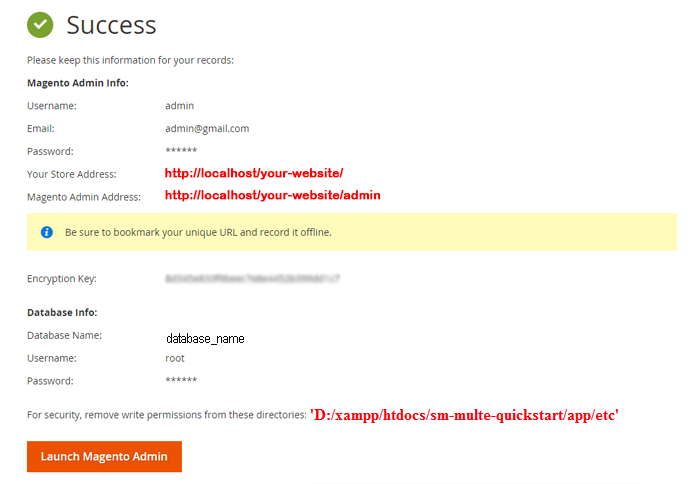Click the Encryption Key label
This screenshot has width=700, height=484.
(x=62, y=280)
